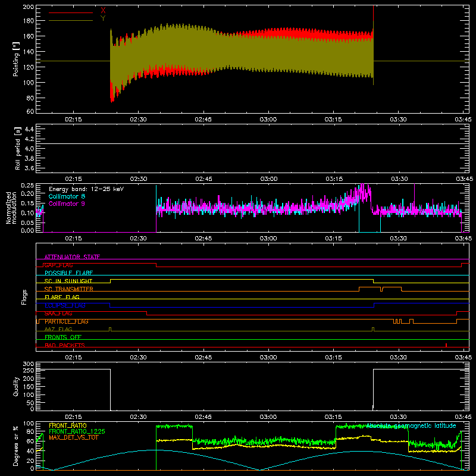Click the FLARE_FLAG label
Image resolution: width=476 pixels, height=476 pixels.
62,297
